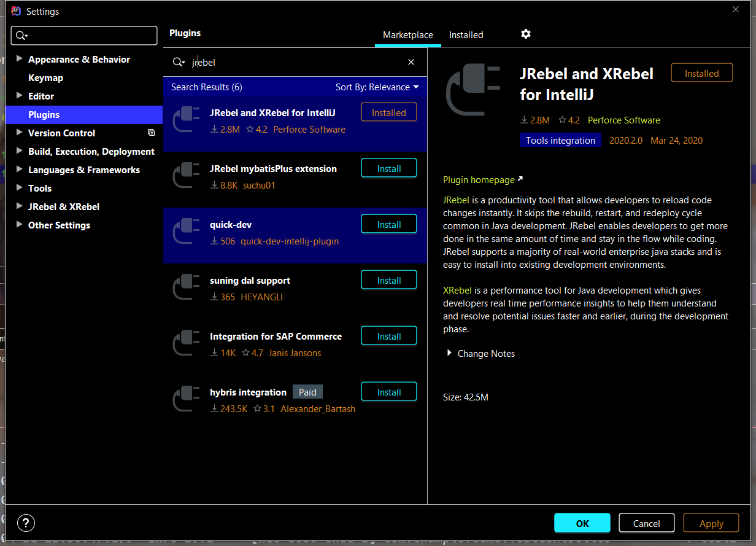The width and height of the screenshot is (756, 546).
Task: Click the quick-dev plugin plug icon
Action: 187,231
